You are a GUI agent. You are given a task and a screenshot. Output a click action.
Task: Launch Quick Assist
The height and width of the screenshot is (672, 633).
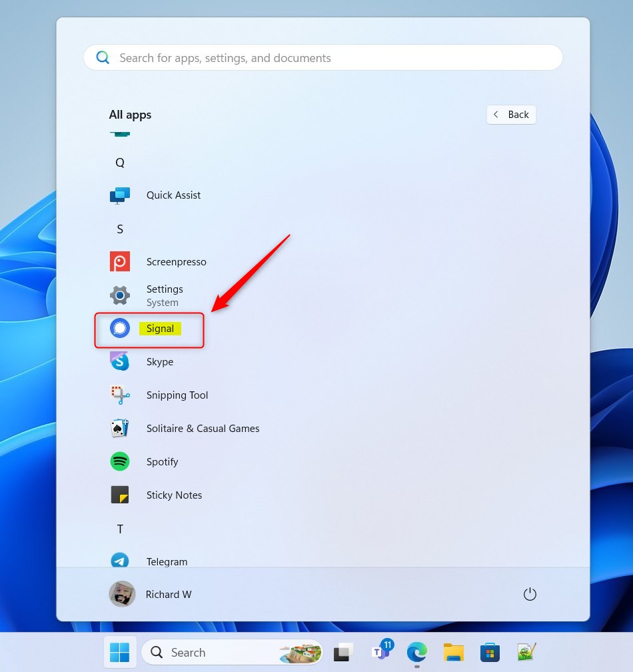[173, 195]
